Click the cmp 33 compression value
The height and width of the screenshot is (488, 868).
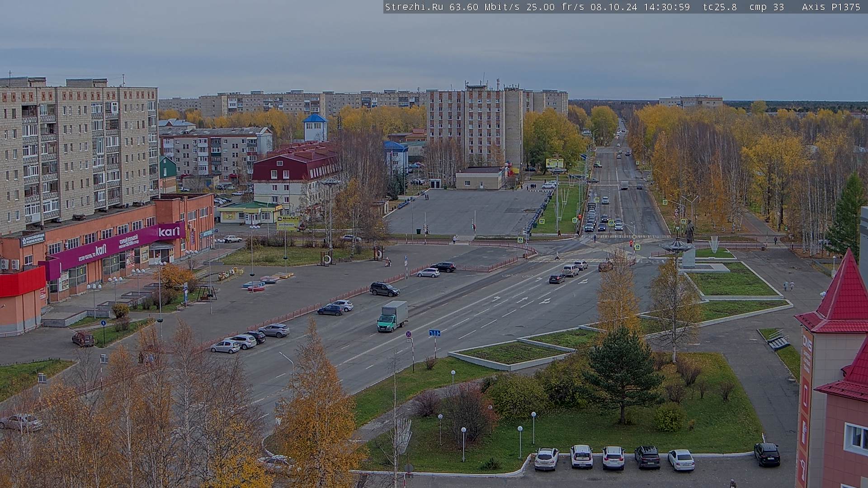coord(767,7)
